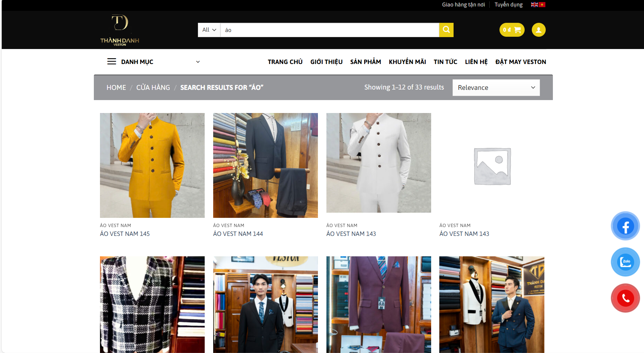
Task: Expand the Danh Mục category menu
Action: (x=153, y=62)
